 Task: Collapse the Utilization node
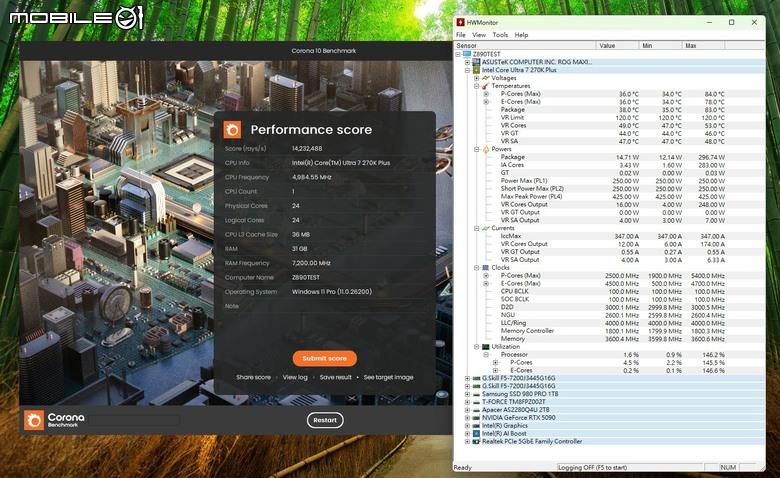coord(476,347)
